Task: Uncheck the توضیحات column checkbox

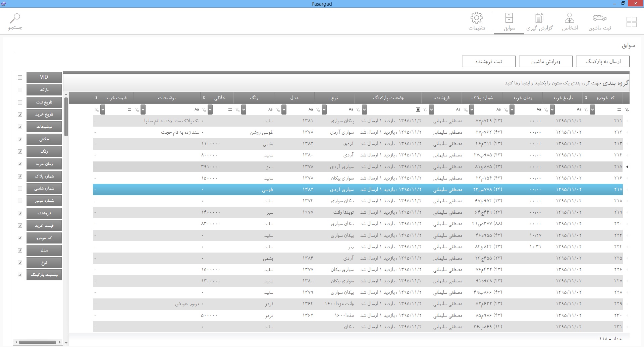Action: click(x=20, y=127)
